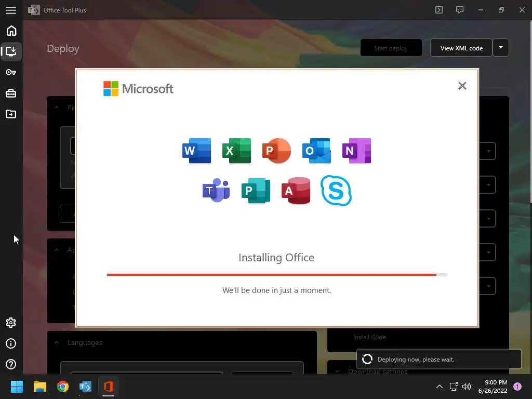
Task: Open the Activate key icon page
Action: click(11, 72)
